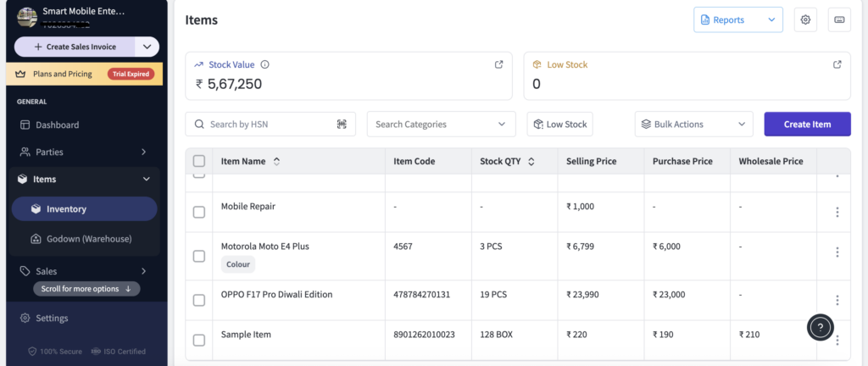
Task: Click the Stock Value info icon
Action: pos(264,64)
